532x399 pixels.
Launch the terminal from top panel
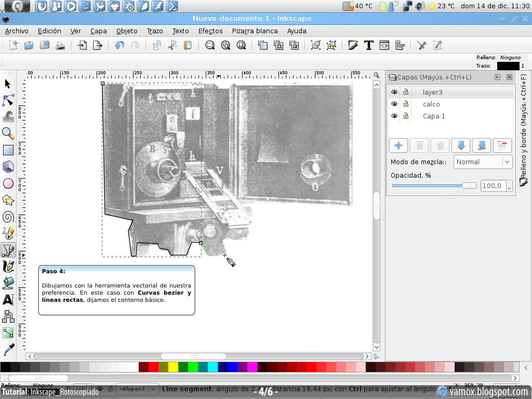click(172, 6)
